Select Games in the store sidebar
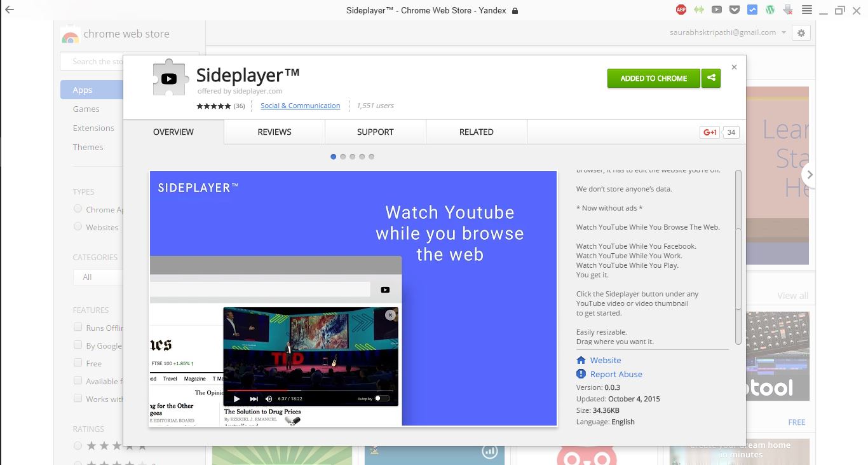 86,109
